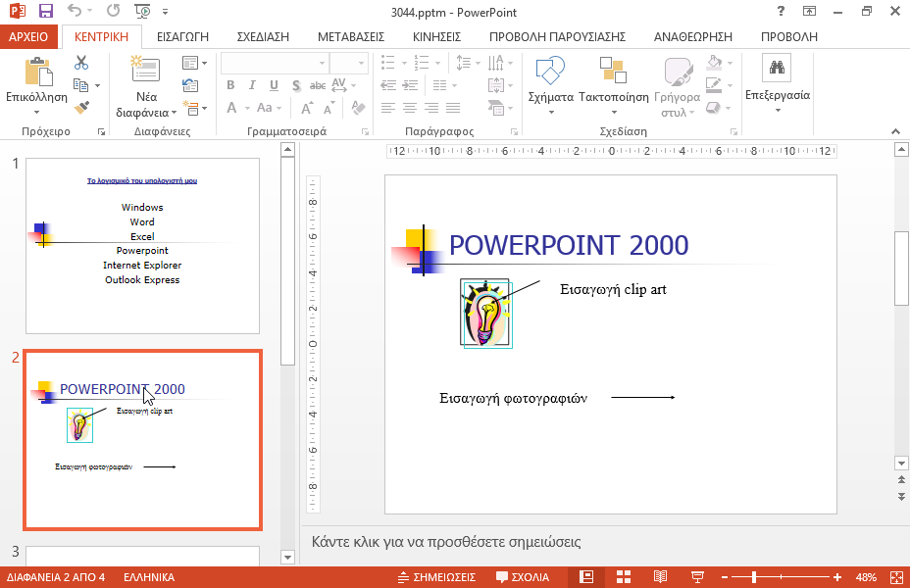The width and height of the screenshot is (910, 588).
Task: Clear all formatting icon
Action: [x=358, y=108]
